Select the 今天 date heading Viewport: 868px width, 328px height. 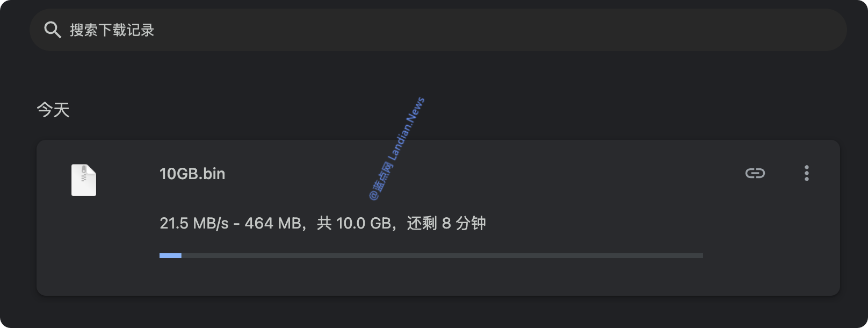53,110
